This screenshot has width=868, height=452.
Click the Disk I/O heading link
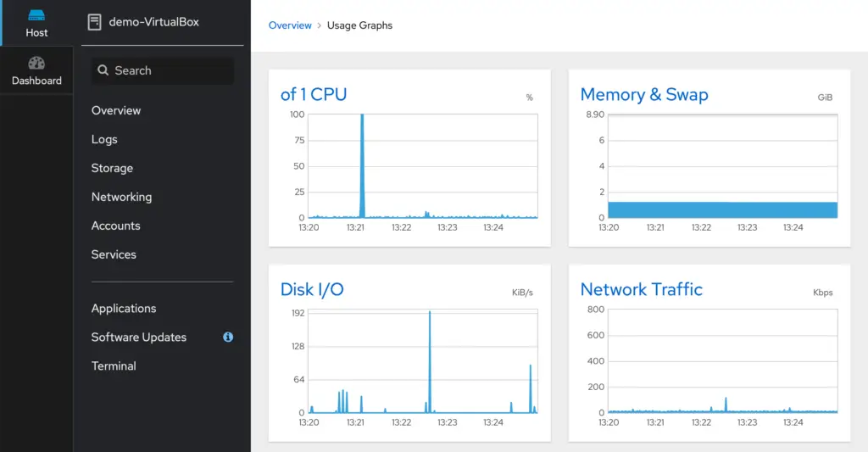tap(312, 289)
